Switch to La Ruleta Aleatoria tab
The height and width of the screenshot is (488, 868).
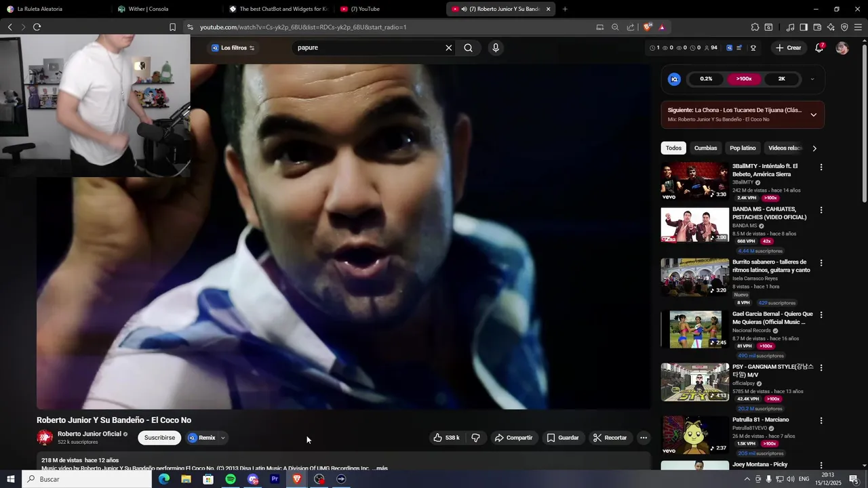point(54,9)
